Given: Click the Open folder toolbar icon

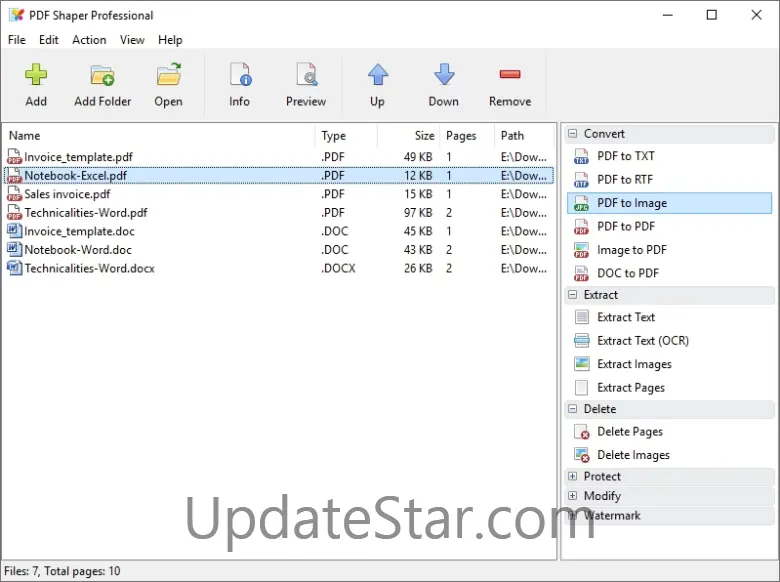Looking at the screenshot, I should click(169, 75).
